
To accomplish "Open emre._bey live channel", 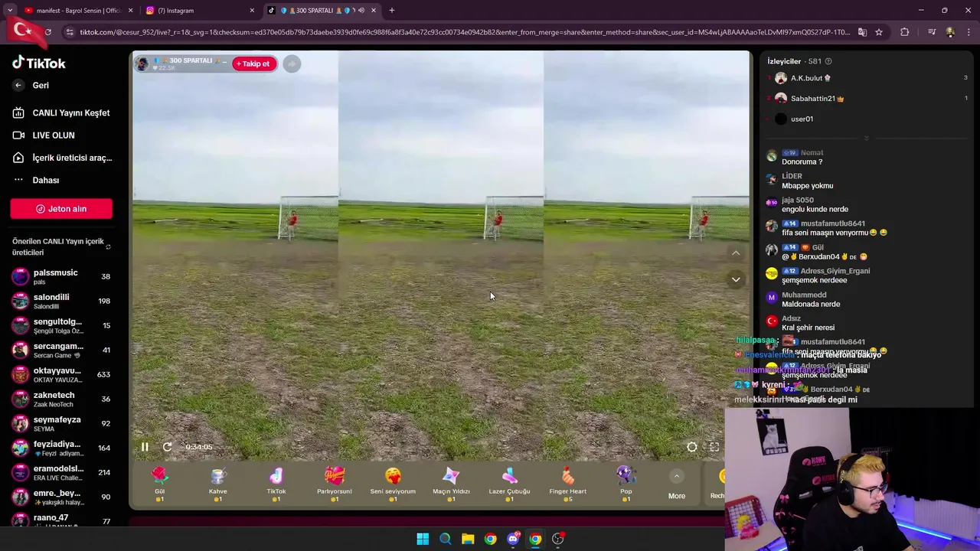I will pyautogui.click(x=61, y=497).
